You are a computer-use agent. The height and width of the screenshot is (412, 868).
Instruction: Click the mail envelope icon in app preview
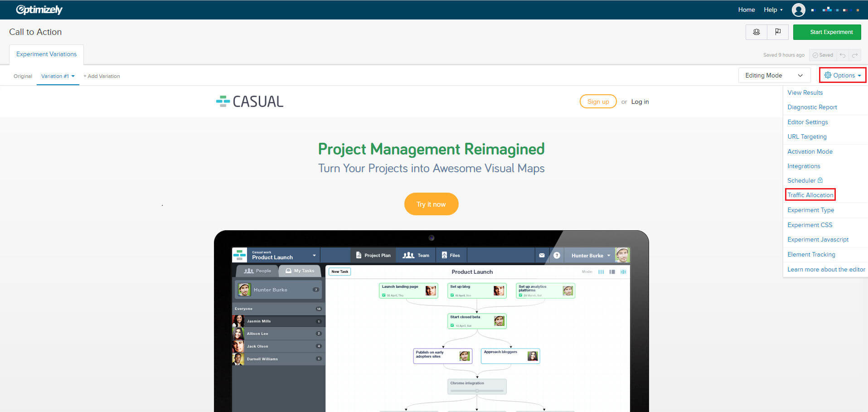coord(542,255)
